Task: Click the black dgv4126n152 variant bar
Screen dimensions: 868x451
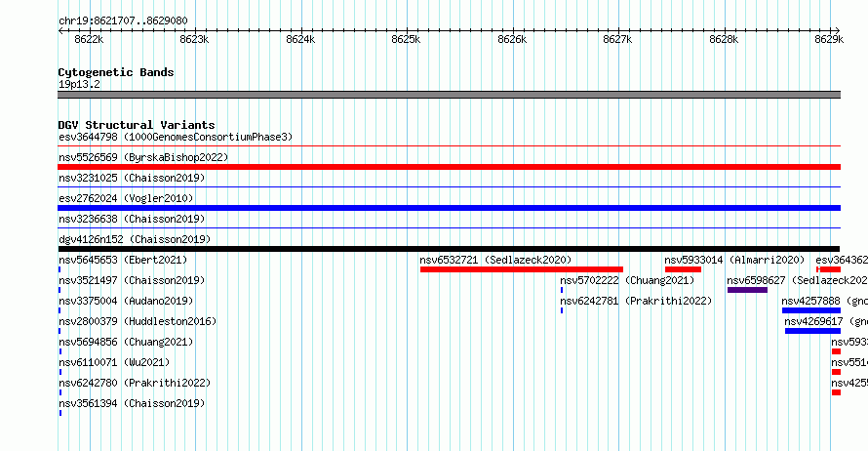Action: pos(449,249)
